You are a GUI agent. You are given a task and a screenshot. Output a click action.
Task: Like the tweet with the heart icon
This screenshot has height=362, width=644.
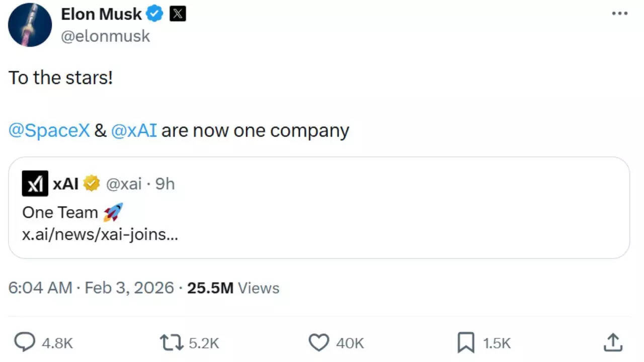click(318, 343)
